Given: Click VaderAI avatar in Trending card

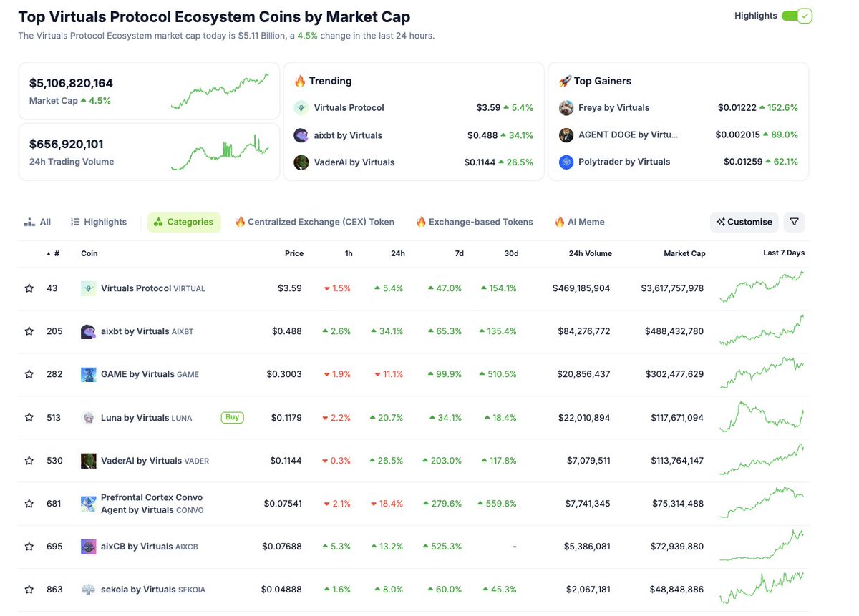Looking at the screenshot, I should (x=301, y=162).
